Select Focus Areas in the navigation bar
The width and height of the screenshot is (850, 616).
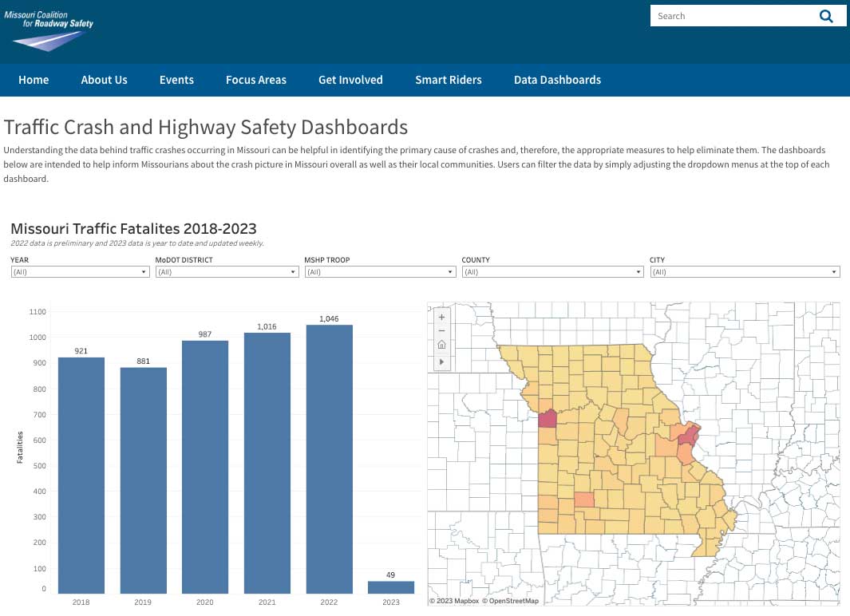click(x=255, y=80)
